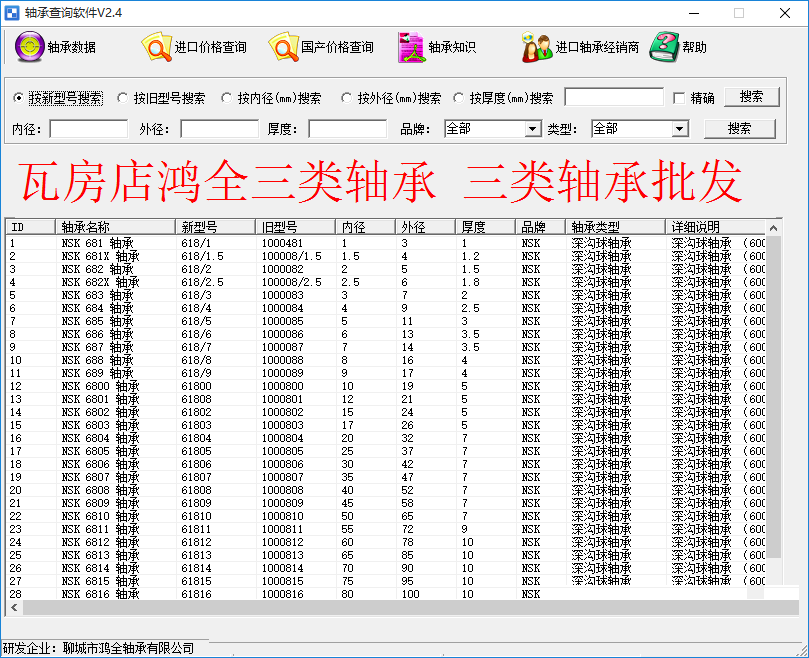Select row NSK 689 轴承
Image resolution: width=809 pixels, height=658 pixels.
tap(386, 373)
